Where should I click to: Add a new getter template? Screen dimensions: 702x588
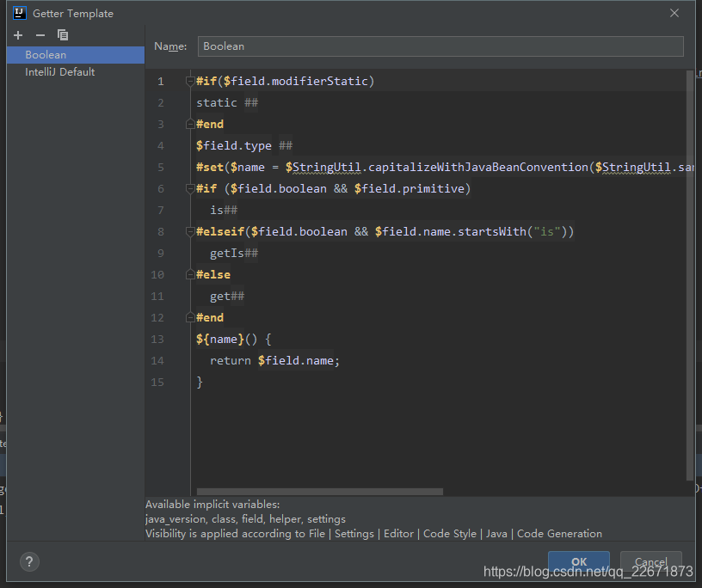pos(17,35)
